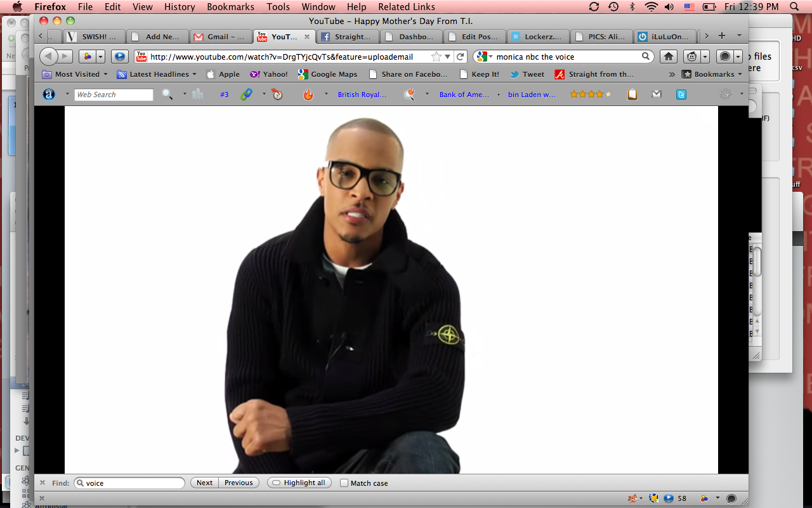Click the Twitter icon in Alexa toolbar
This screenshot has height=508, width=812.
click(x=681, y=95)
